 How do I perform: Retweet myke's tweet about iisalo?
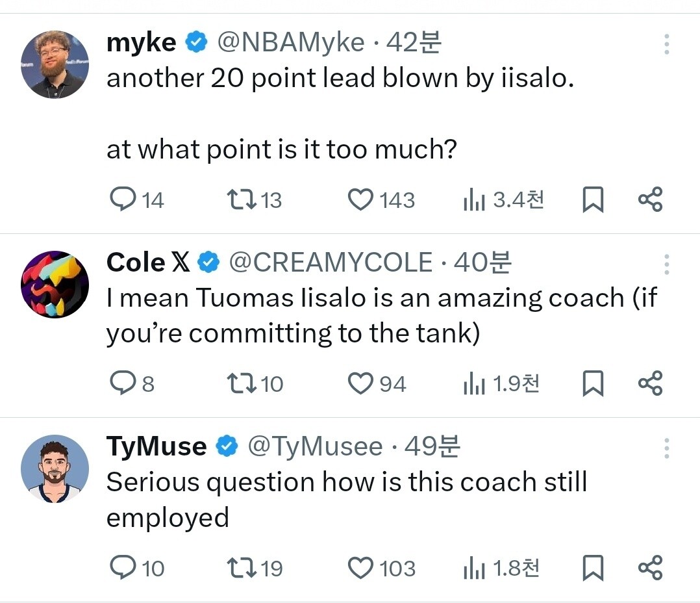(x=240, y=199)
